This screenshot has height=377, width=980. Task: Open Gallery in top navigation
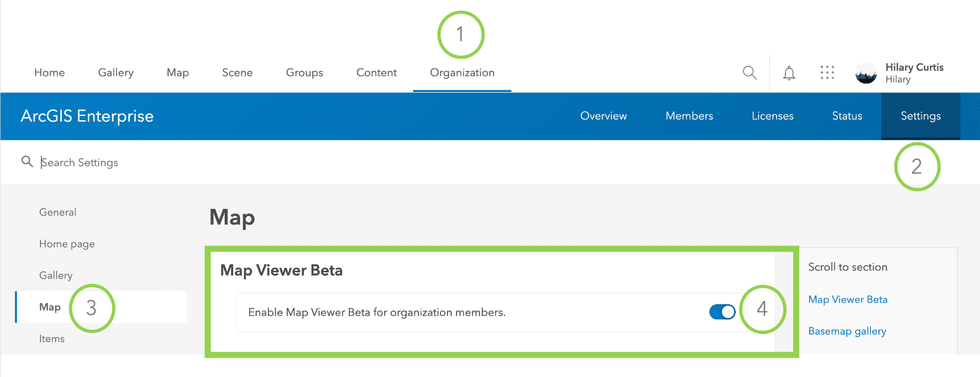[x=116, y=72]
